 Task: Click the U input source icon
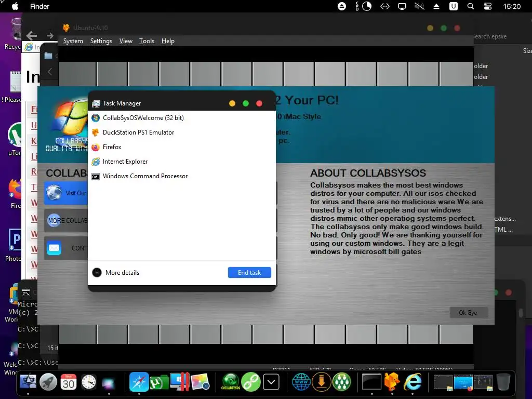tap(454, 6)
